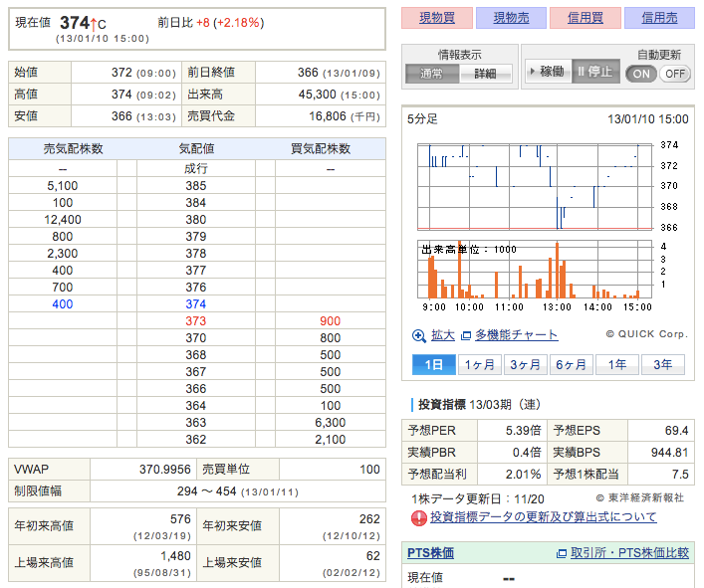Image resolution: width=704 pixels, height=588 pixels.
Task: Open the PTS株価 link
Action: (430, 553)
